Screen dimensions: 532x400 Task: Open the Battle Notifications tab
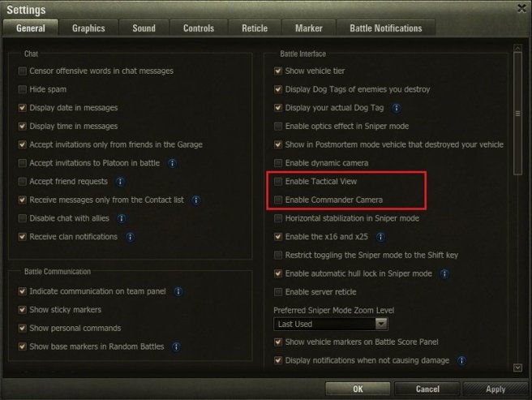coord(386,28)
